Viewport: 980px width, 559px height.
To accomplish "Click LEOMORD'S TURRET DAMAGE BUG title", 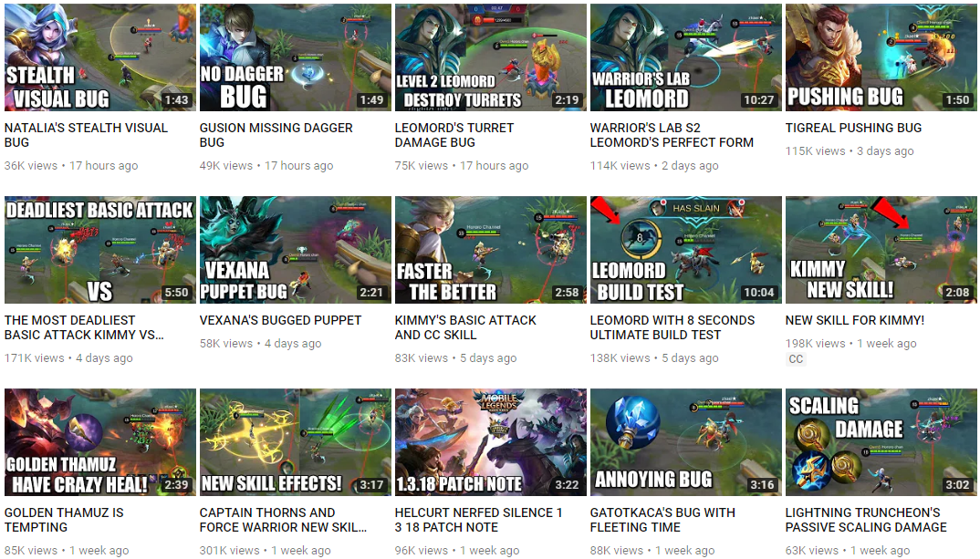I will click(454, 135).
